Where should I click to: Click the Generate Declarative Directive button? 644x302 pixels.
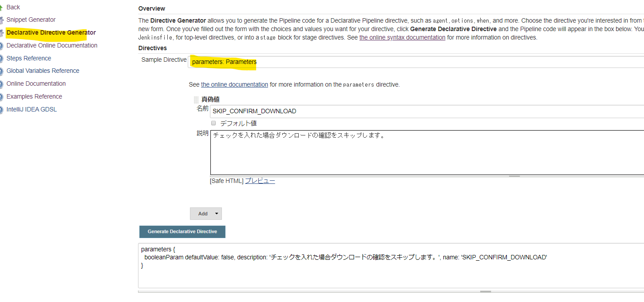pos(182,232)
